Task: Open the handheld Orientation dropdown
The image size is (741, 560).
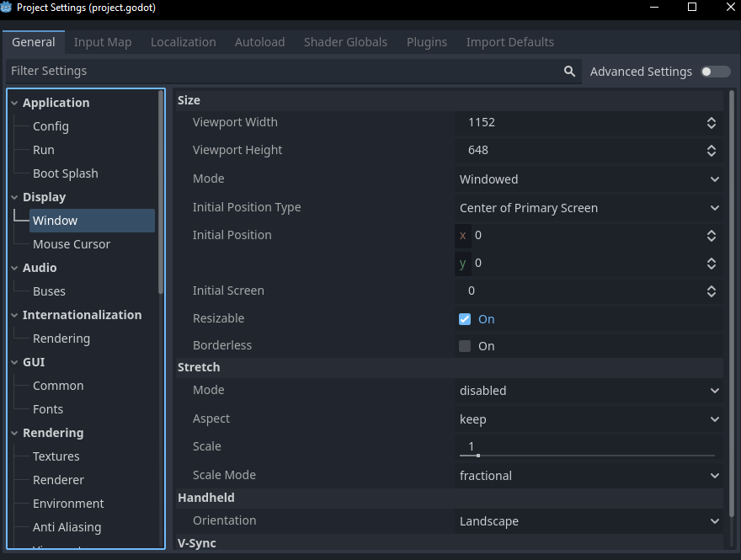Action: [588, 520]
